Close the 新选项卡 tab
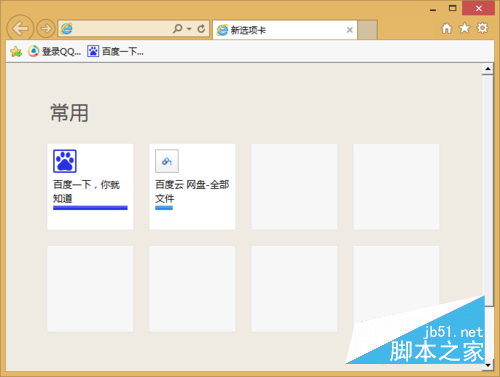Image resolution: width=500 pixels, height=377 pixels. tap(350, 30)
